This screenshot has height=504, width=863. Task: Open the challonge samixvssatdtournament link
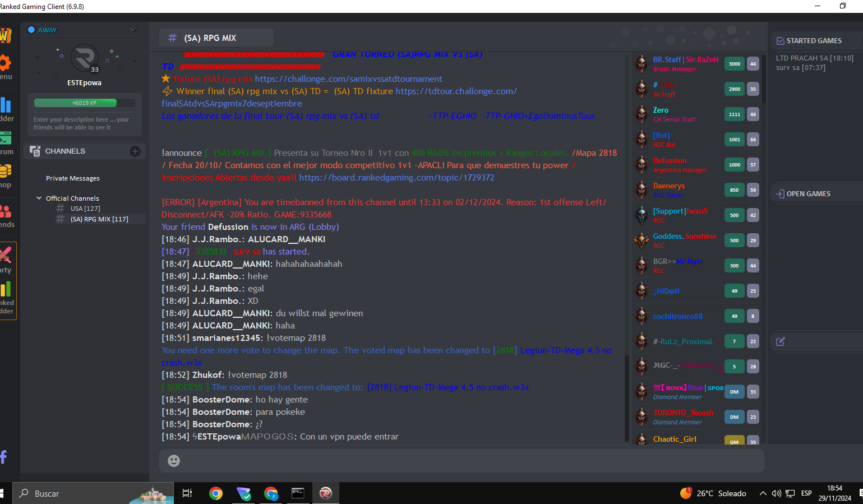pyautogui.click(x=348, y=79)
